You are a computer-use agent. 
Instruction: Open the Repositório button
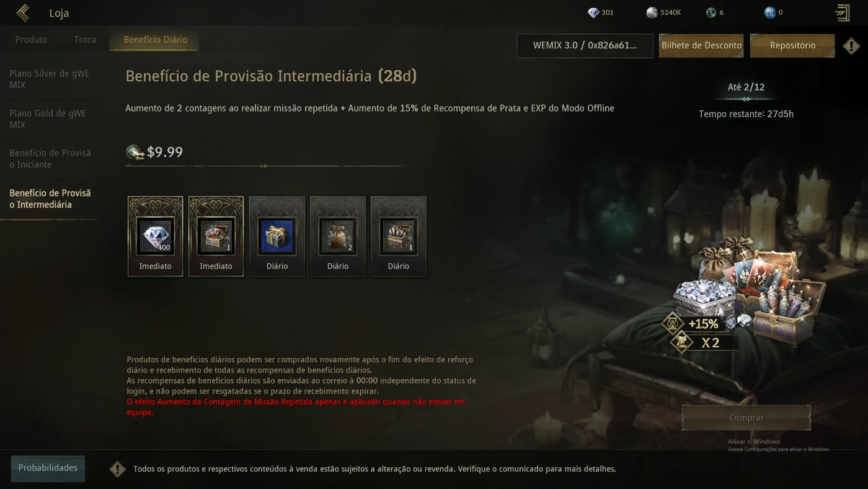point(792,45)
